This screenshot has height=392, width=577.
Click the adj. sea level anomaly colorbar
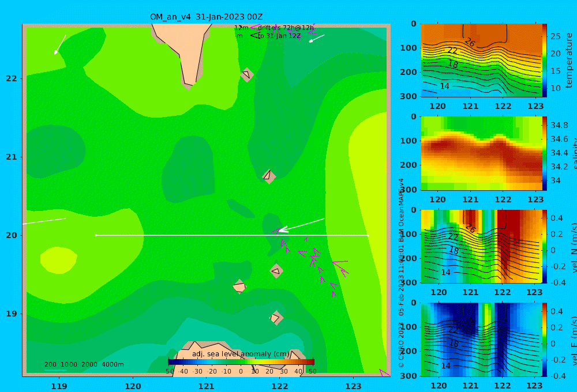click(241, 362)
